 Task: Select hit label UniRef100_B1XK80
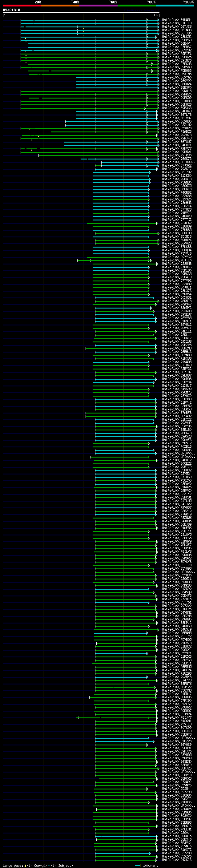(177, 176)
